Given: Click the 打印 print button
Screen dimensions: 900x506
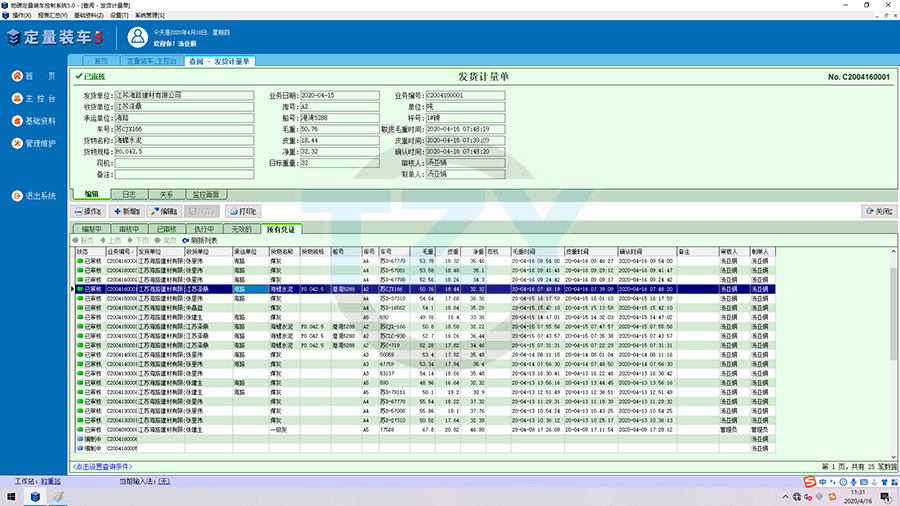Looking at the screenshot, I should [x=243, y=212].
